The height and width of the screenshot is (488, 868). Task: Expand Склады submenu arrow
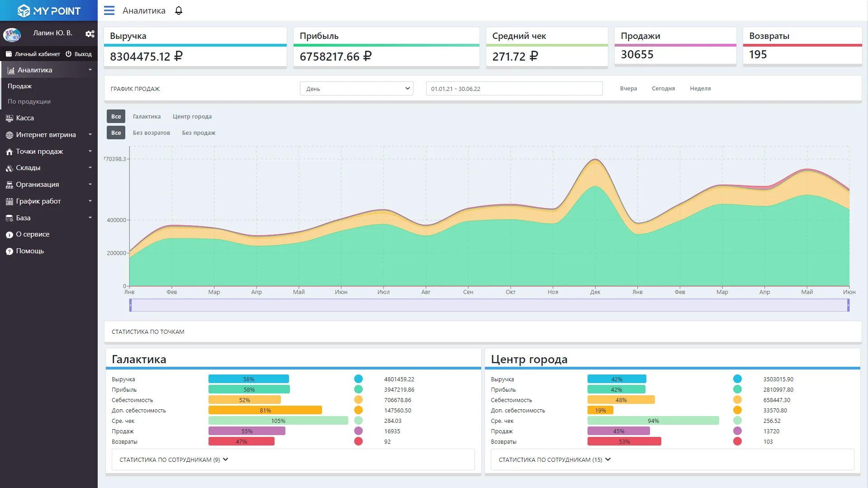click(90, 168)
